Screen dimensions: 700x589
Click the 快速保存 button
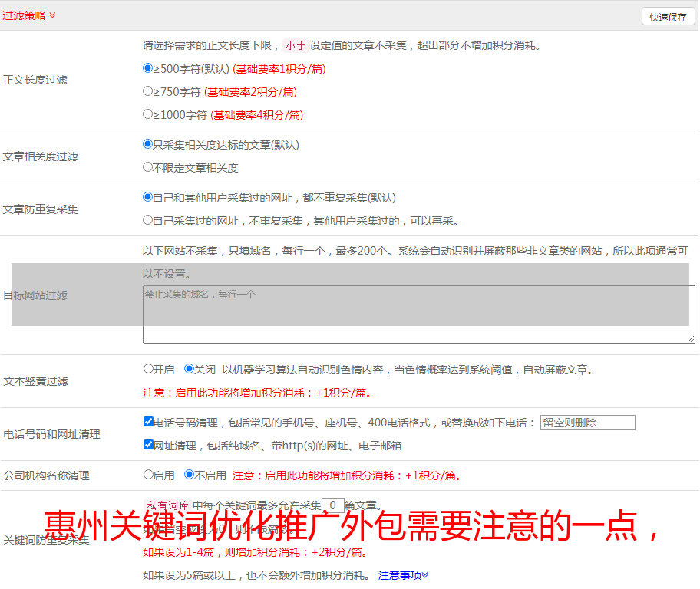coord(668,17)
